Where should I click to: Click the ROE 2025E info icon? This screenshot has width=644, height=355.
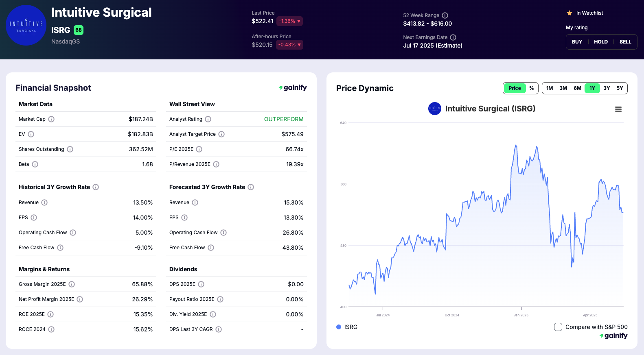[50, 314]
